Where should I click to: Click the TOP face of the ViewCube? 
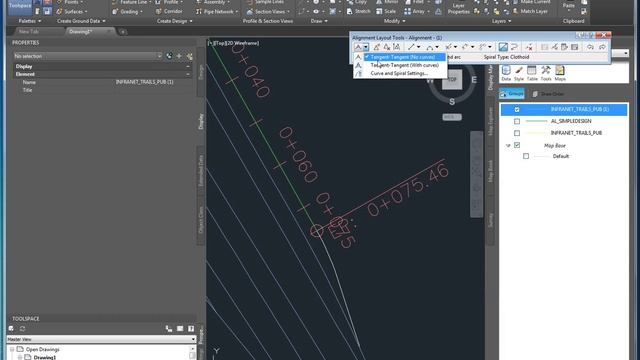pos(452,80)
